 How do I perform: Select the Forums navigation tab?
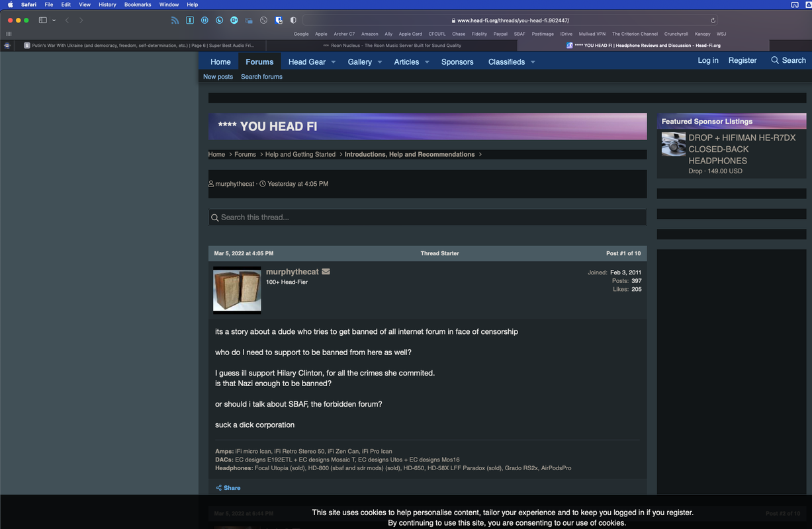[259, 61]
